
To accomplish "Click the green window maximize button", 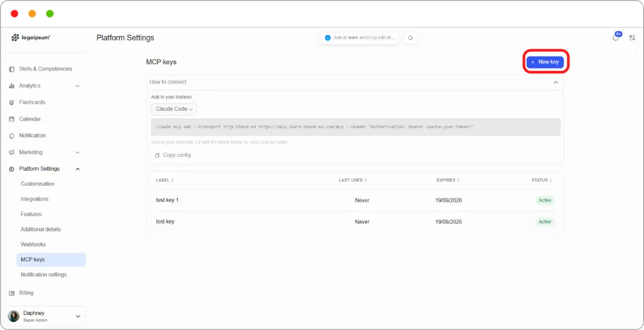I will 50,14.
